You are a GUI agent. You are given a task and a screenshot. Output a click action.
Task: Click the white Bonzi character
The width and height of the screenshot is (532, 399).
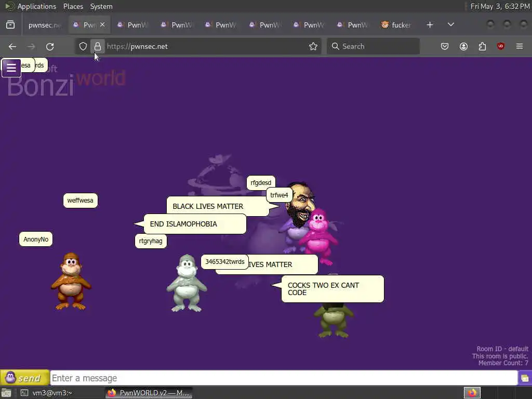pyautogui.click(x=187, y=284)
